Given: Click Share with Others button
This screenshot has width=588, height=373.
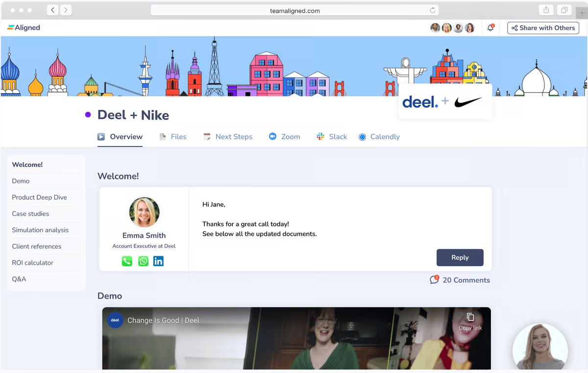Looking at the screenshot, I should pos(543,28).
